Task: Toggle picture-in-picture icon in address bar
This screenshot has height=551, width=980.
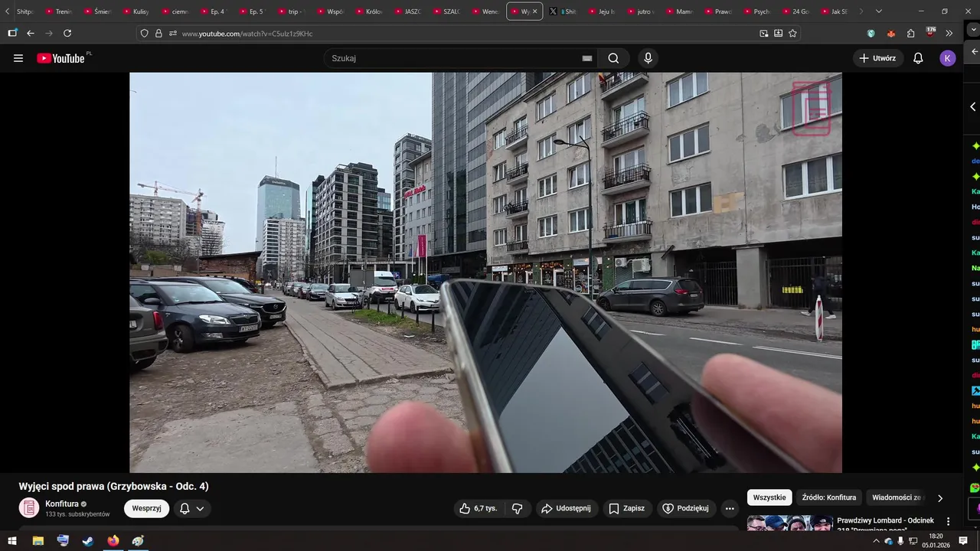Action: pos(763,34)
